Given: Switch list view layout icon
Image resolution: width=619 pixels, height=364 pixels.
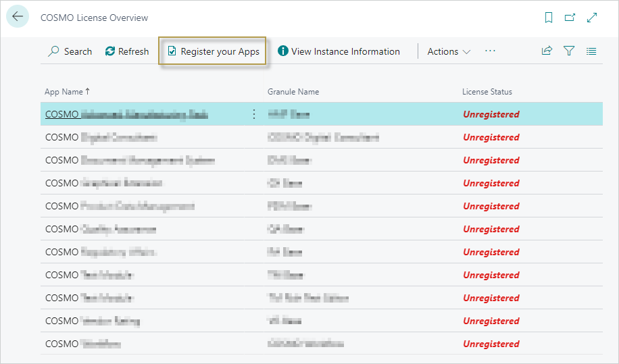Looking at the screenshot, I should [591, 51].
